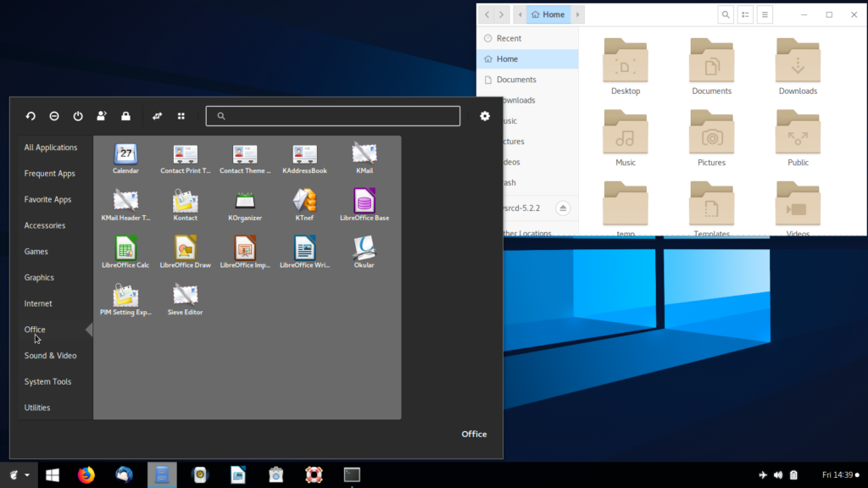
Task: Open the Terminal from the taskbar
Action: click(x=352, y=475)
